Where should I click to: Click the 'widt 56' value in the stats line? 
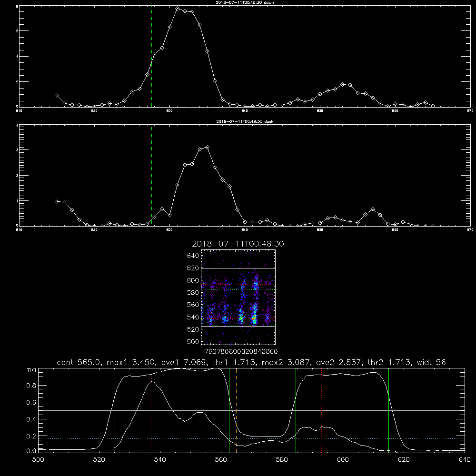[431, 362]
